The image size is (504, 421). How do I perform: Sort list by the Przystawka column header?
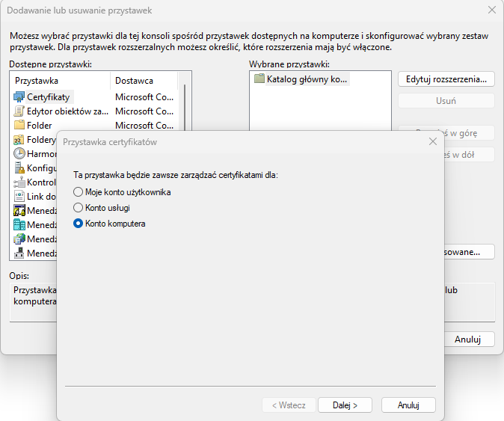click(x=60, y=80)
